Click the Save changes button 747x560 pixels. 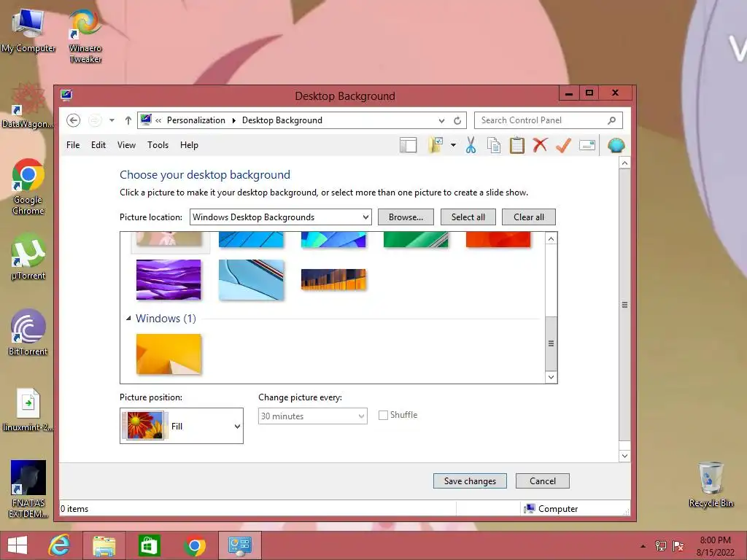tap(470, 481)
